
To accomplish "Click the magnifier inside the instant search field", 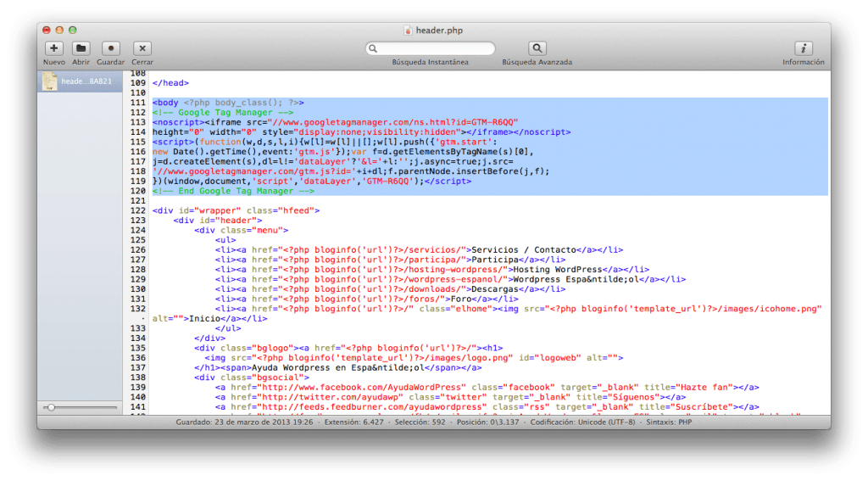I will pyautogui.click(x=373, y=49).
